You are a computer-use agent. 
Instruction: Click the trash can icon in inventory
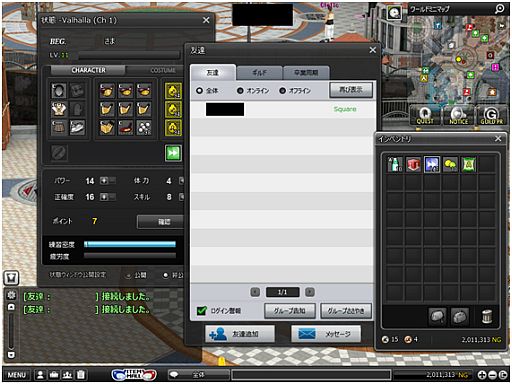coord(487,317)
